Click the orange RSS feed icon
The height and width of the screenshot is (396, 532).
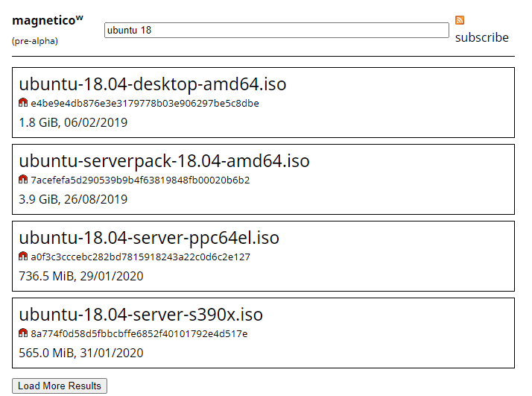click(x=460, y=20)
